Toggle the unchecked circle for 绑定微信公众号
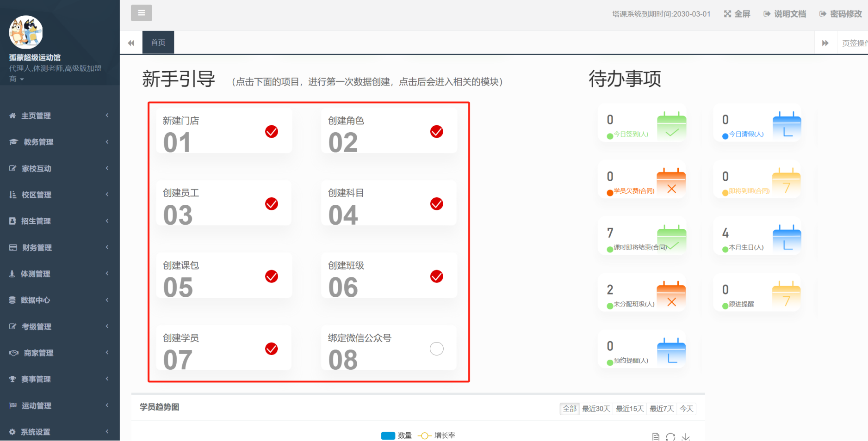 click(x=436, y=349)
